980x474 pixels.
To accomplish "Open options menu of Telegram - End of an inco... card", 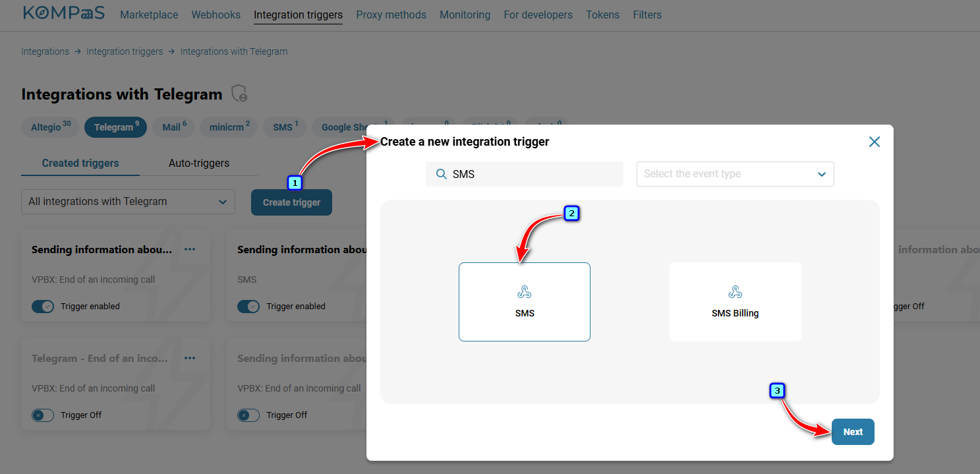I will (x=190, y=358).
